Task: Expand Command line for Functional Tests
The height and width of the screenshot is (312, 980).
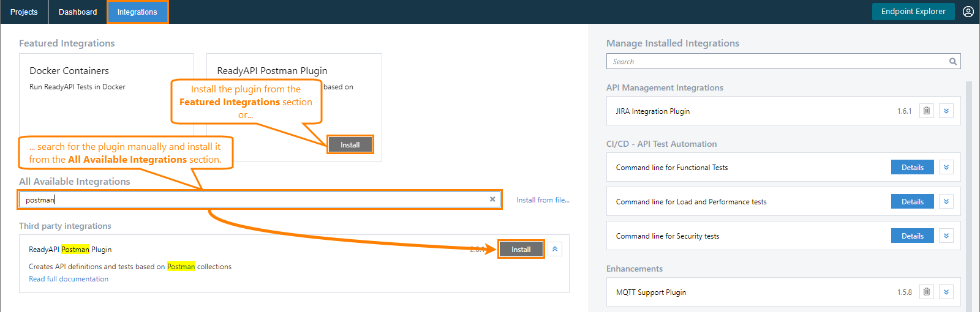Action: click(946, 167)
